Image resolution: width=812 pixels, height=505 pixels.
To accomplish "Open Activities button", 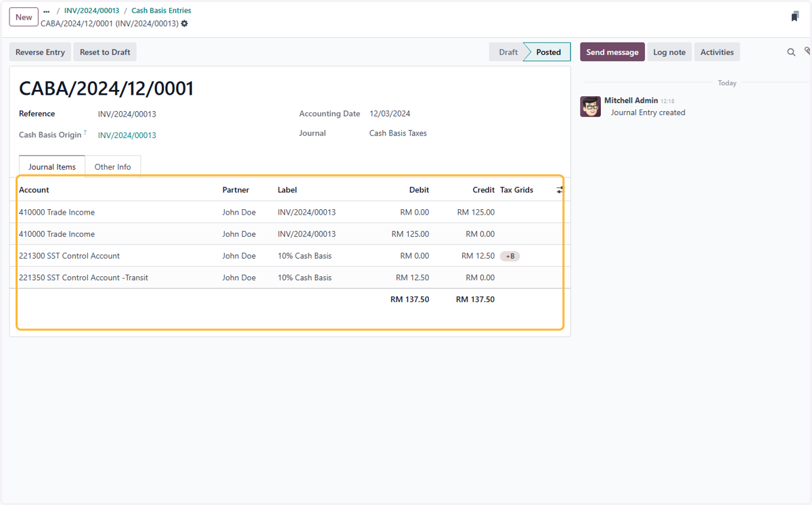I will point(717,52).
